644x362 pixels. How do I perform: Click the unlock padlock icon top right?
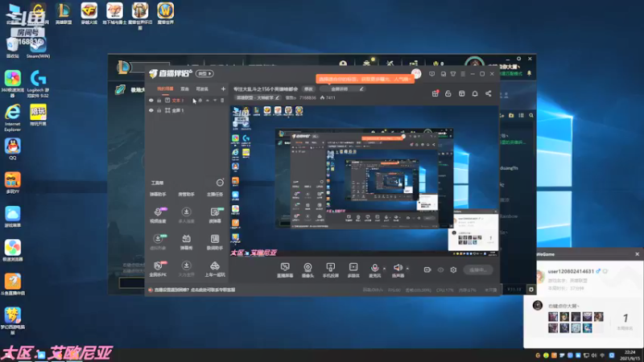point(448,93)
